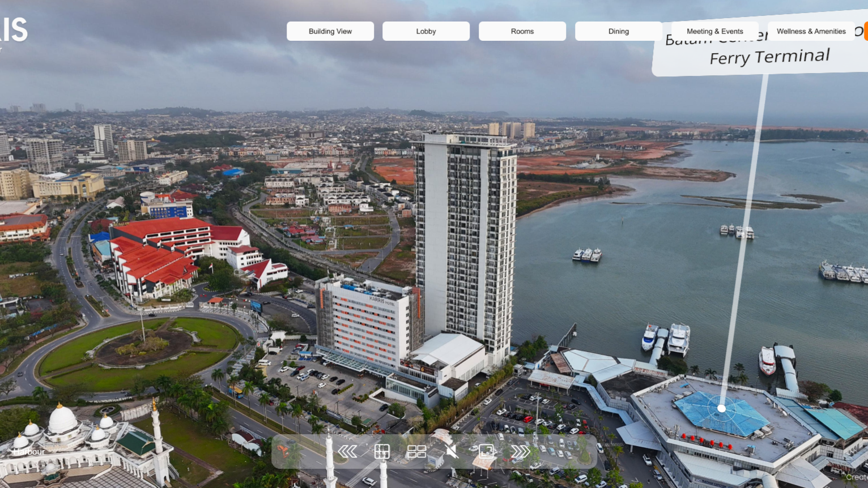
Task: Unmute the tour audio via the speaker icon
Action: click(x=451, y=451)
